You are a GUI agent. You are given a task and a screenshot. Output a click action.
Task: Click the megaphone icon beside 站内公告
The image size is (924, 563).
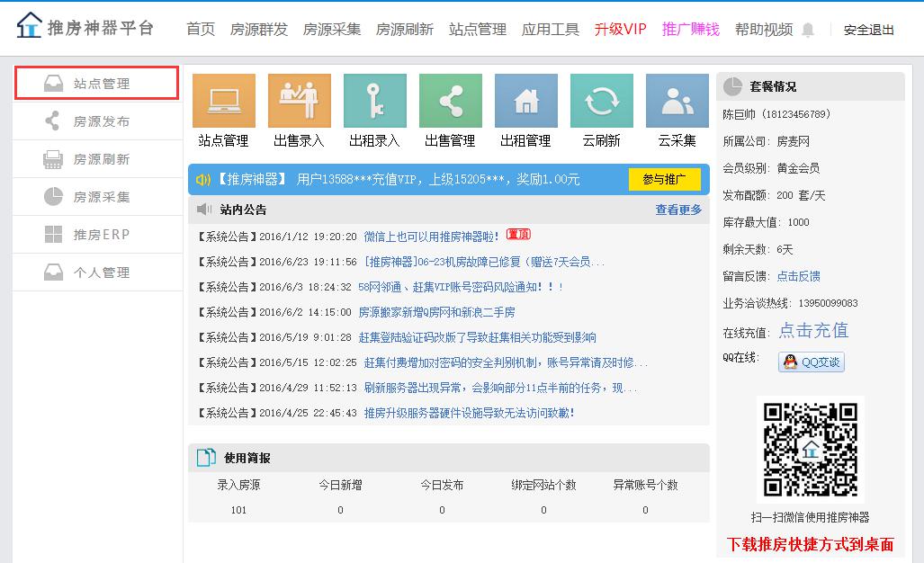point(204,209)
